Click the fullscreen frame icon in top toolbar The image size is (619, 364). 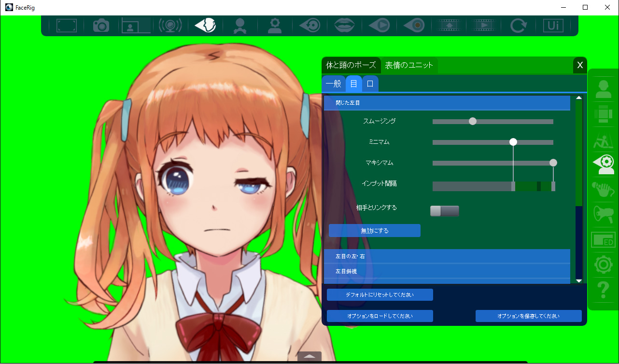[x=66, y=26]
